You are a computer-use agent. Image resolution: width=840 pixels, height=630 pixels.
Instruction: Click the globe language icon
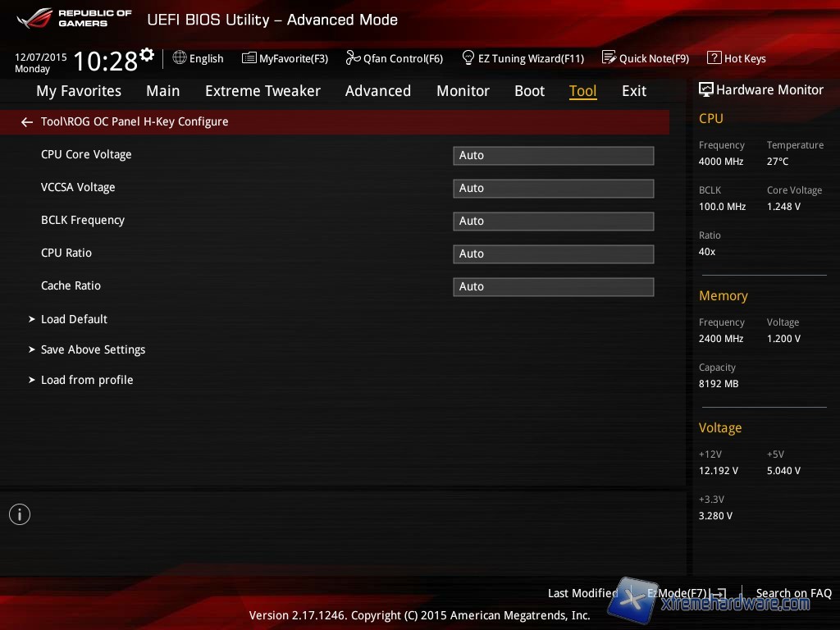tap(180, 58)
